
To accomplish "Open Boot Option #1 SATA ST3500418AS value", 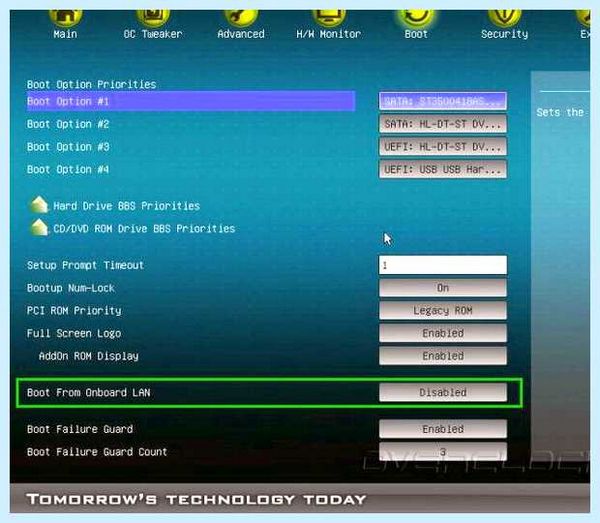I will pyautogui.click(x=443, y=101).
